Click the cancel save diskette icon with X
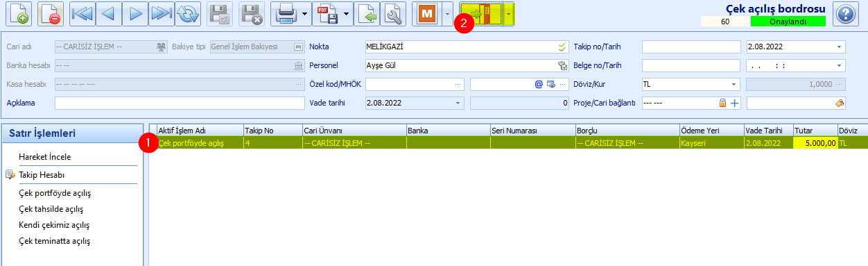Screen dimensions: 868x266 (x=252, y=14)
